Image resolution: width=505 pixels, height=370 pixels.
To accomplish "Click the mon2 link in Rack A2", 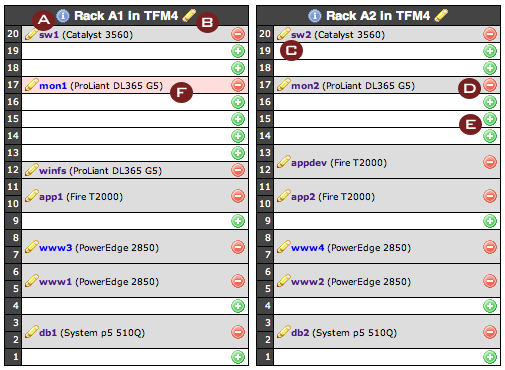I will coord(305,86).
